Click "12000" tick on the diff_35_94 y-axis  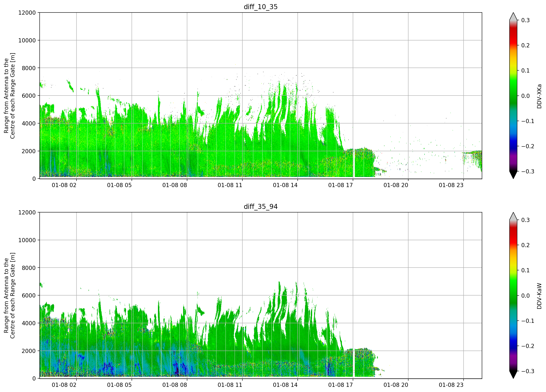tap(27, 213)
